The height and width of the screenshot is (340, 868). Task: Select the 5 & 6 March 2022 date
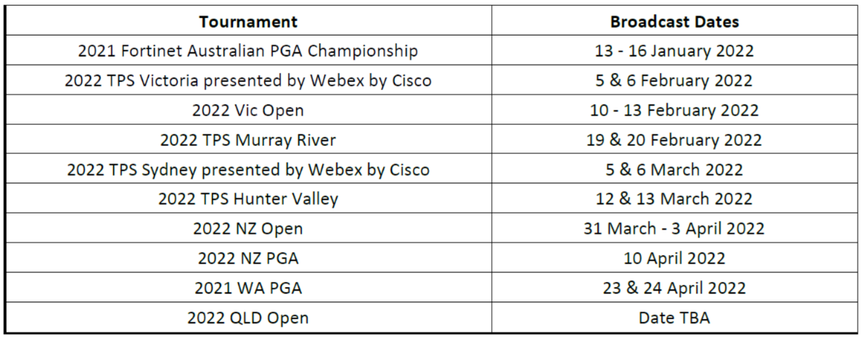(674, 169)
